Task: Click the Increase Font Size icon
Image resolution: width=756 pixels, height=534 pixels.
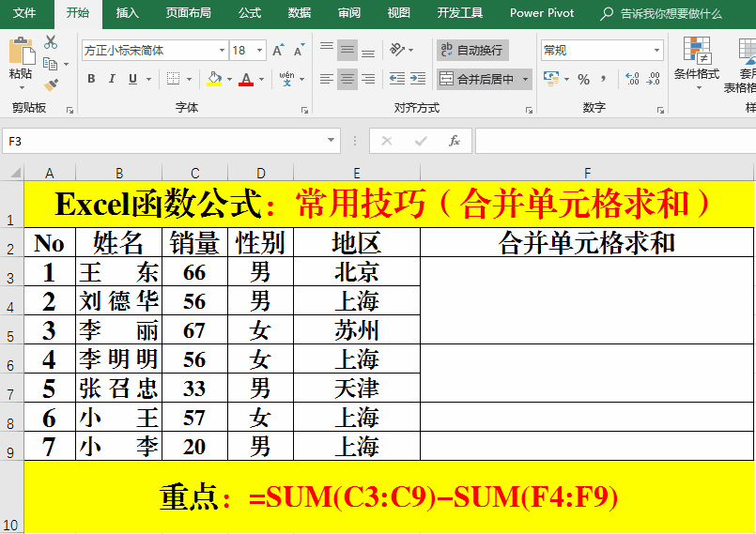Action: click(x=279, y=51)
